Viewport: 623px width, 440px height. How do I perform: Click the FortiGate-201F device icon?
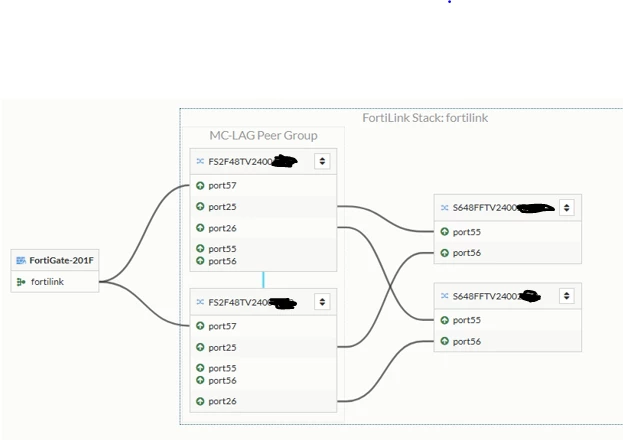(x=21, y=260)
